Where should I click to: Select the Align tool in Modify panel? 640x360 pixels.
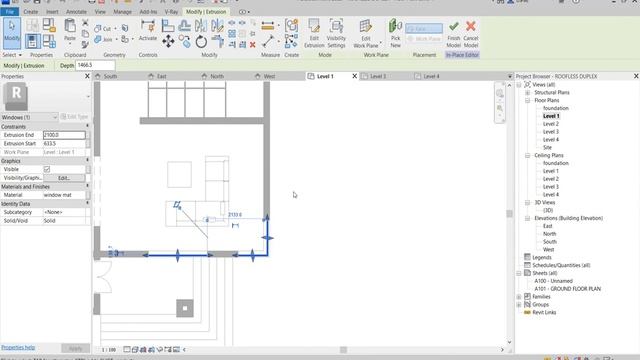click(x=168, y=26)
